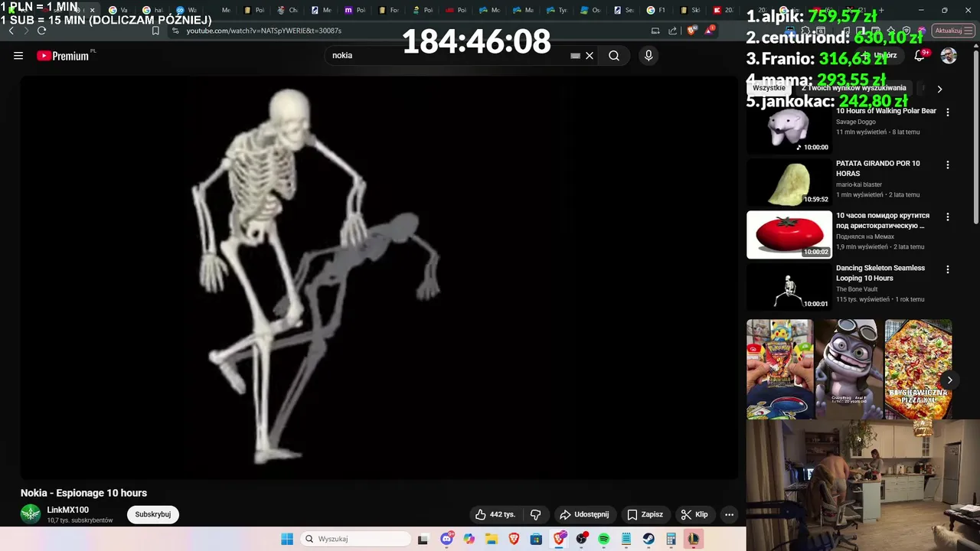
Task: Share page icon in address bar
Action: click(x=673, y=31)
